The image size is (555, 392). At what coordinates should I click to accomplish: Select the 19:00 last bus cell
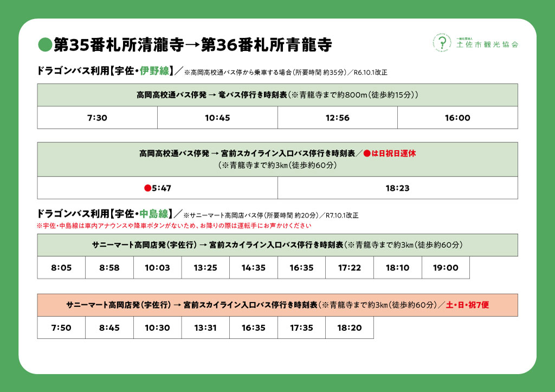pyautogui.click(x=446, y=268)
